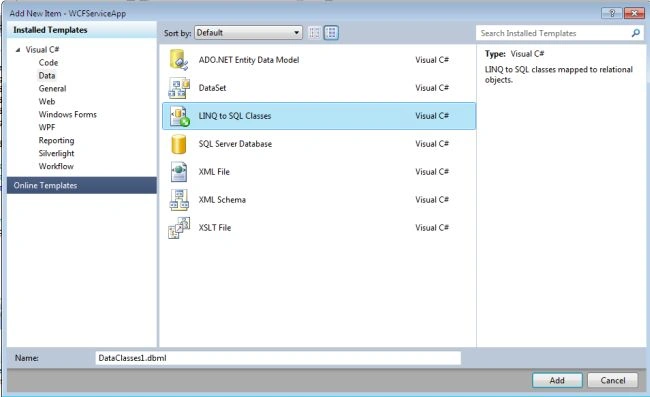Select the WPF category
The width and height of the screenshot is (650, 397).
click(47, 127)
